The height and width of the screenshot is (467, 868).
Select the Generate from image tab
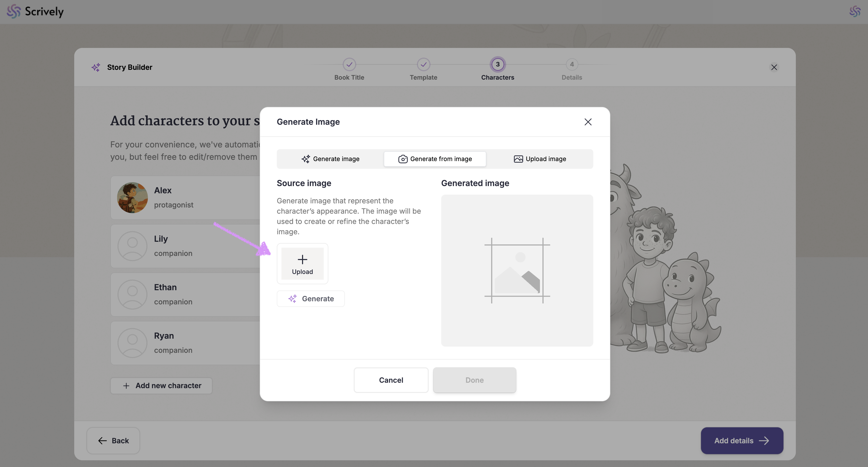pyautogui.click(x=435, y=159)
